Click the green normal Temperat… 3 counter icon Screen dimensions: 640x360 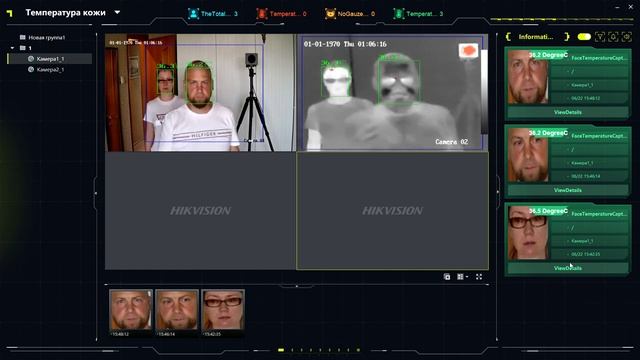click(x=398, y=13)
